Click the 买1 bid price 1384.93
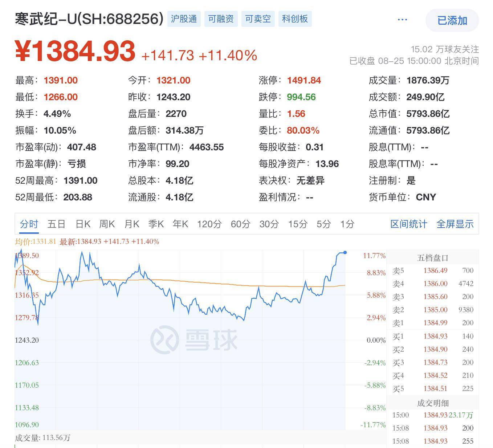493x448 pixels. (435, 336)
